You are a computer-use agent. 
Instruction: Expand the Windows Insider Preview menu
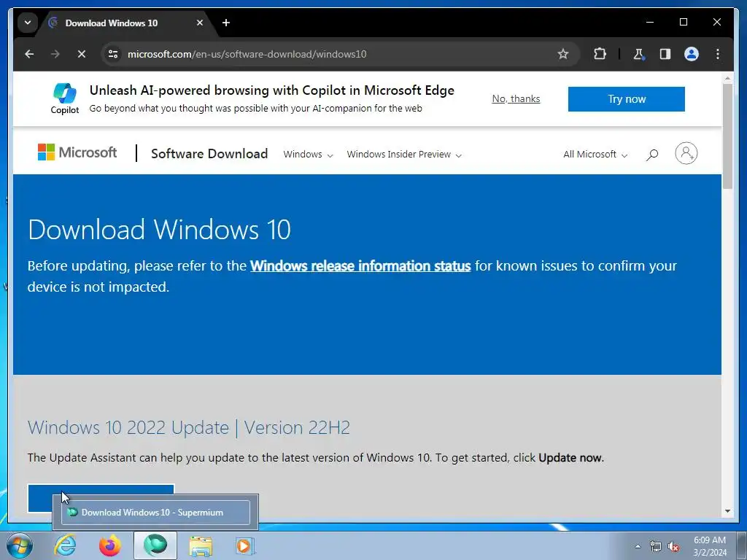[404, 155]
